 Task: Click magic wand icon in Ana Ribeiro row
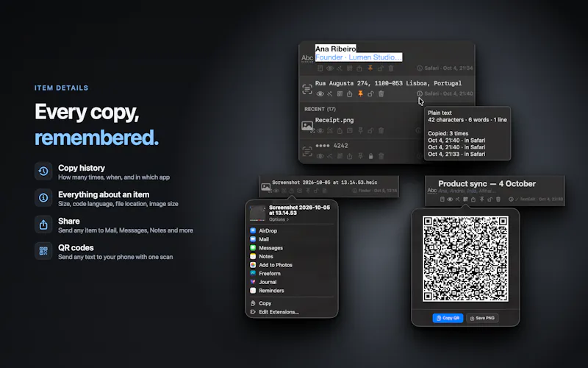340,68
